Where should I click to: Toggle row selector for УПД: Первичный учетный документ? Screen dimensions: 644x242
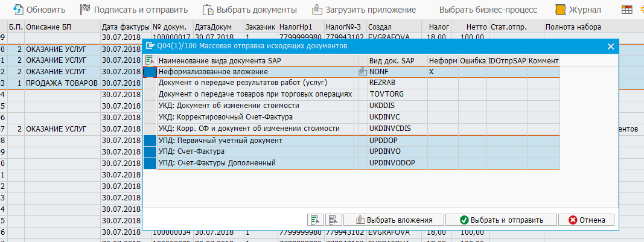[x=150, y=140]
